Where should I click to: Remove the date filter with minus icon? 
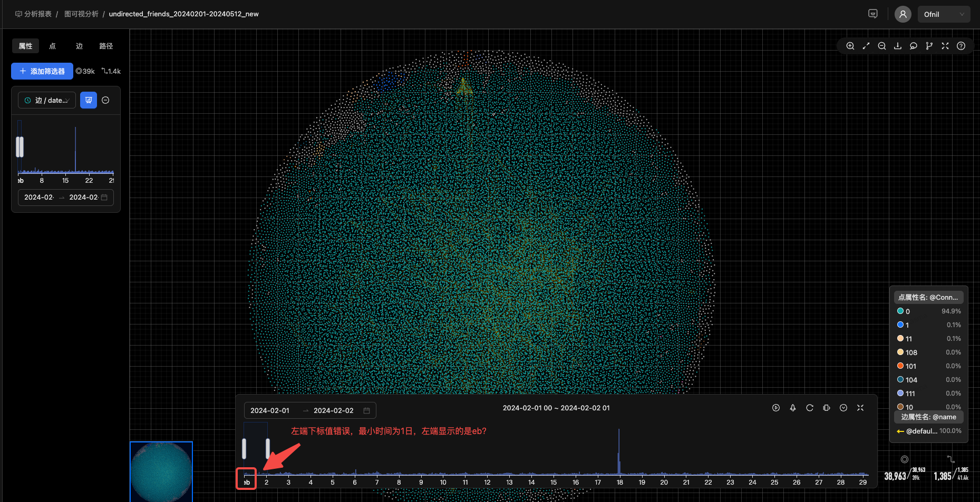click(x=105, y=100)
